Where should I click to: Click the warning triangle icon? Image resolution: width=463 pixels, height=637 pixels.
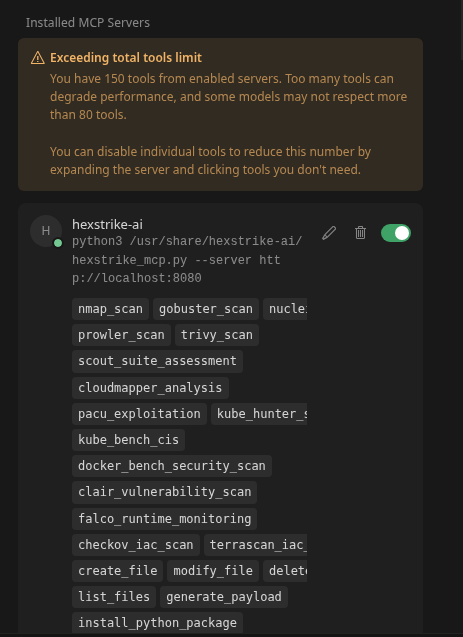38,58
